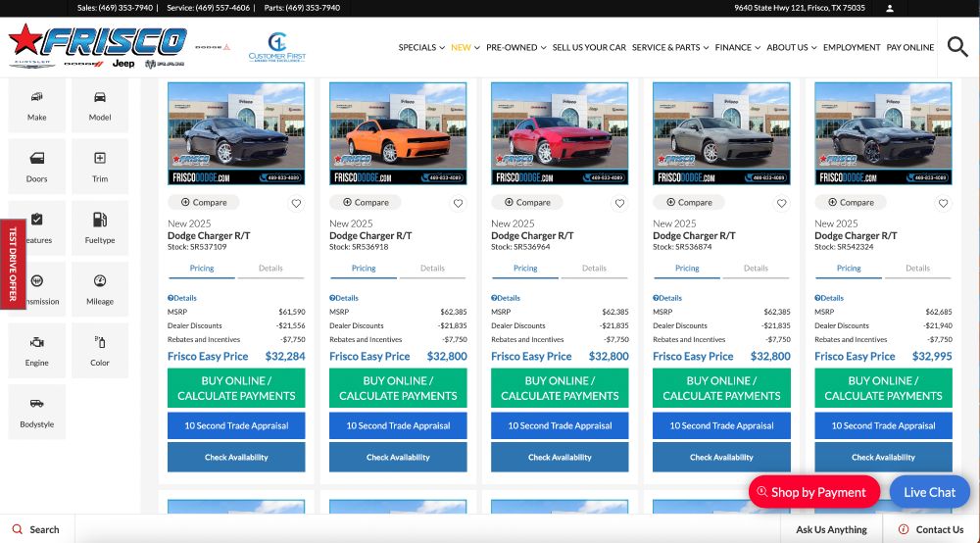The image size is (980, 543).
Task: Open pricing Details link for stock SR536874
Action: point(666,298)
